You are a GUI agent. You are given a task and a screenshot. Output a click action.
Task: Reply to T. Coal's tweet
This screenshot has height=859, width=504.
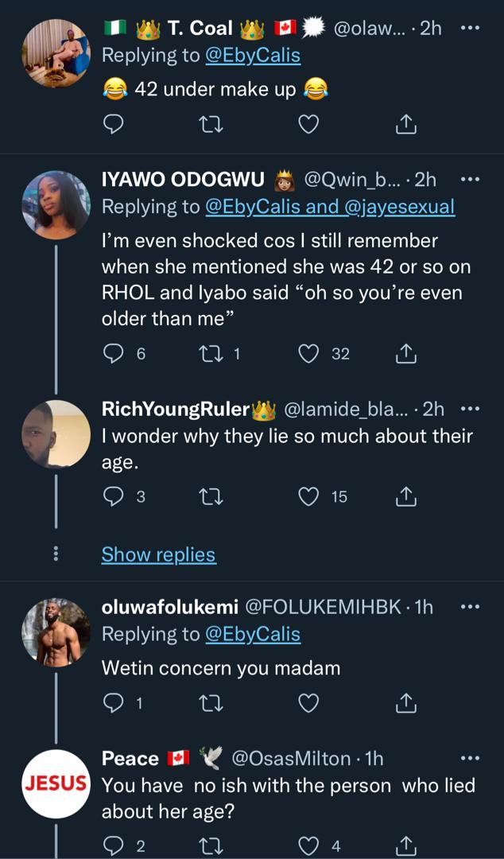[x=114, y=123]
